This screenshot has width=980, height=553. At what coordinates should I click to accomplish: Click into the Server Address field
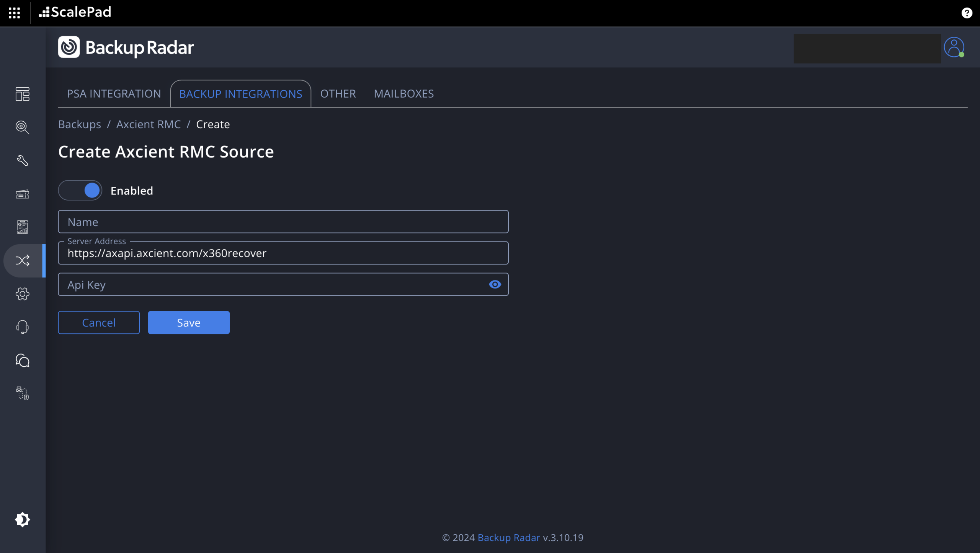pyautogui.click(x=283, y=253)
